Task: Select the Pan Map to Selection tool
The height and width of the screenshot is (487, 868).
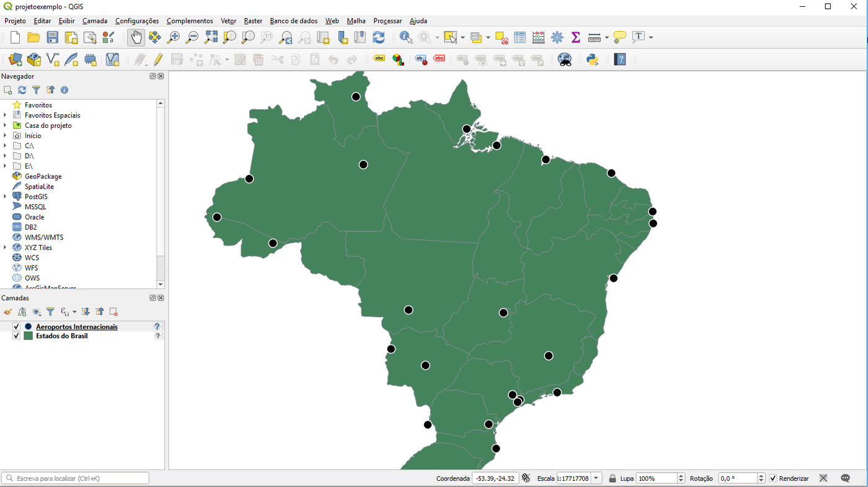Action: (155, 38)
